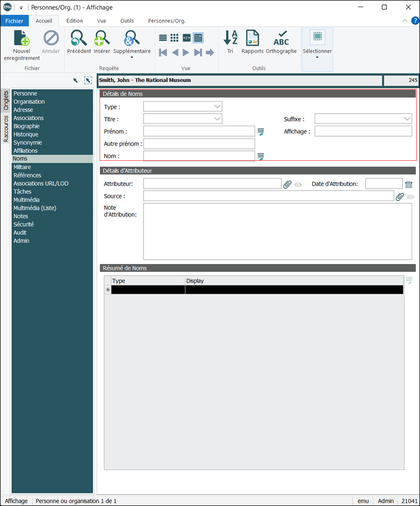Click the list icon beside Prénom field

tap(261, 131)
